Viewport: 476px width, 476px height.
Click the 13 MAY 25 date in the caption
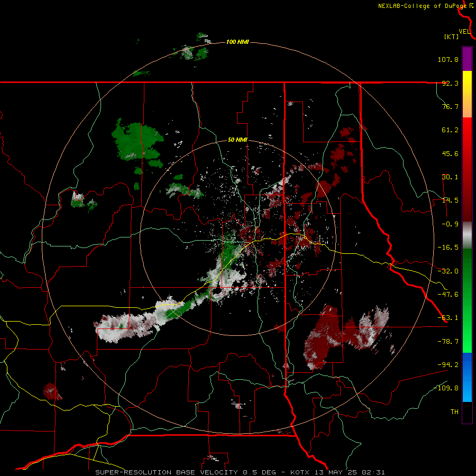337,472
